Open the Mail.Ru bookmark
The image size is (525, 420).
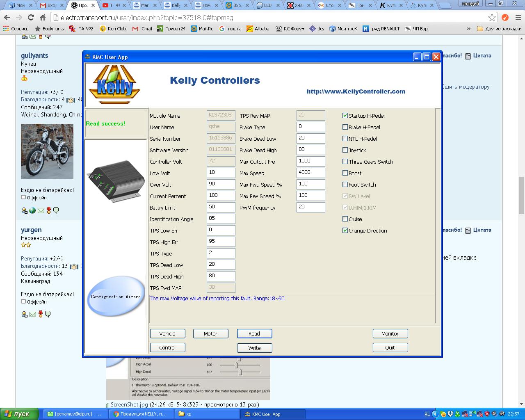coord(202,29)
